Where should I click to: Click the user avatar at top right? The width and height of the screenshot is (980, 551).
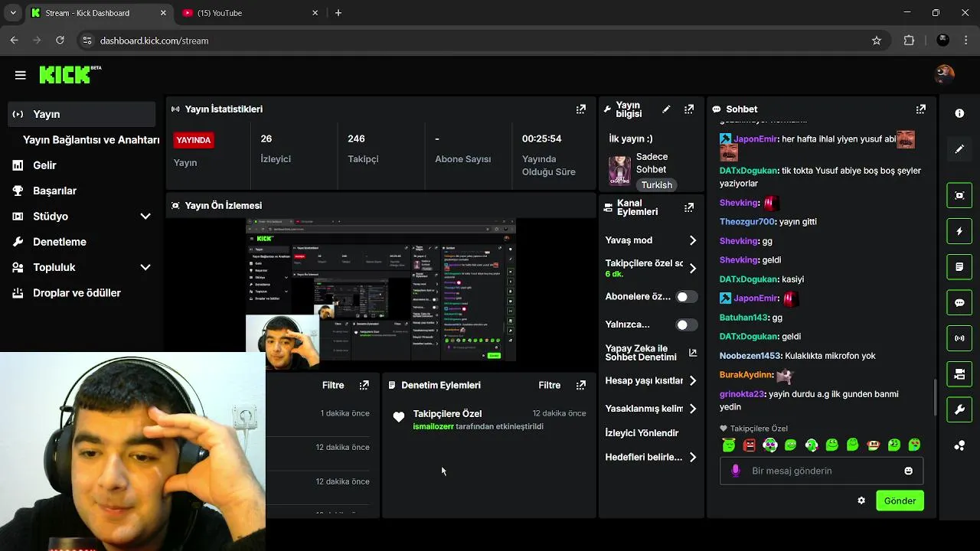pyautogui.click(x=945, y=74)
